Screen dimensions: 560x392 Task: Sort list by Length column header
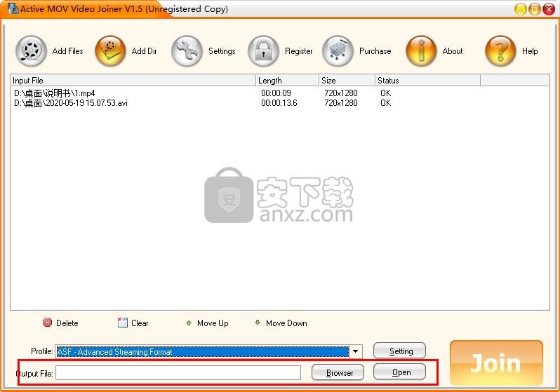(287, 81)
